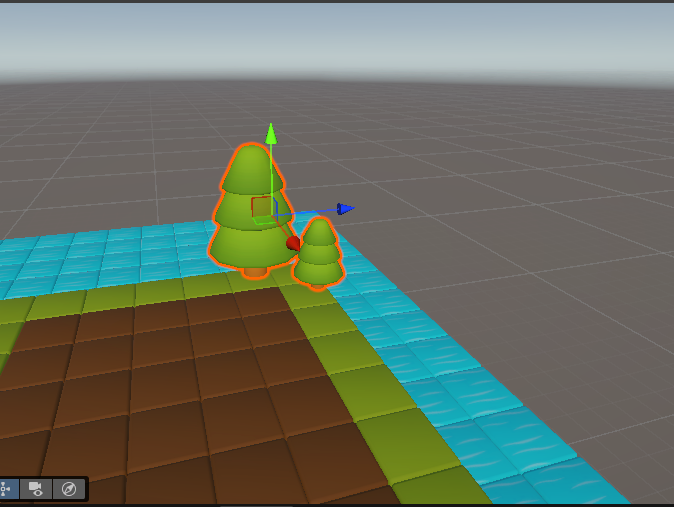Open the camera visibility overlay icon

[x=37, y=489]
